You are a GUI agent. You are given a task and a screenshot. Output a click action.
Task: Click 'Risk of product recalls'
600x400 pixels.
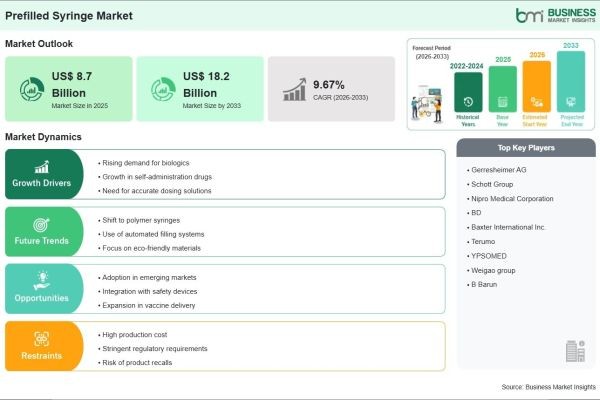click(x=137, y=362)
